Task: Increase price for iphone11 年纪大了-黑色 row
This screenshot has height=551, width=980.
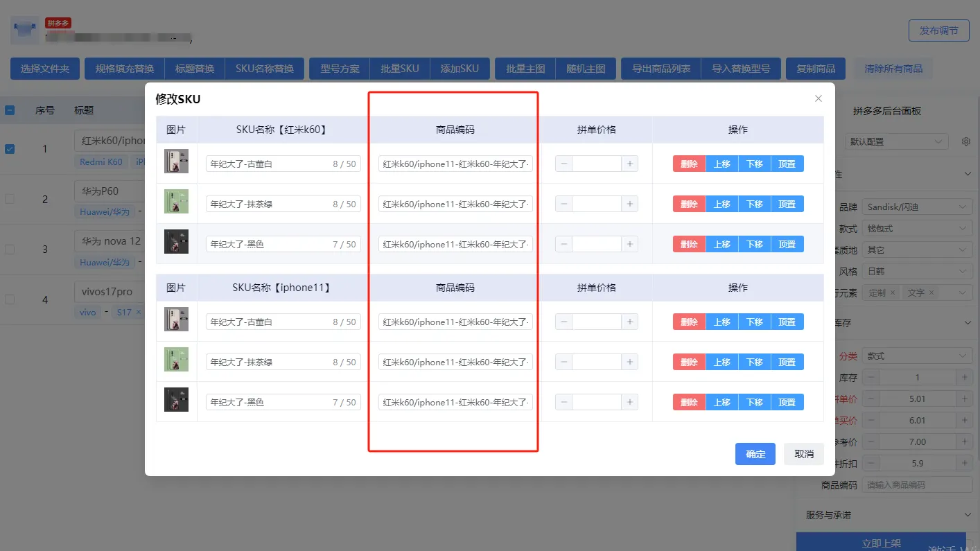Action: [629, 402]
